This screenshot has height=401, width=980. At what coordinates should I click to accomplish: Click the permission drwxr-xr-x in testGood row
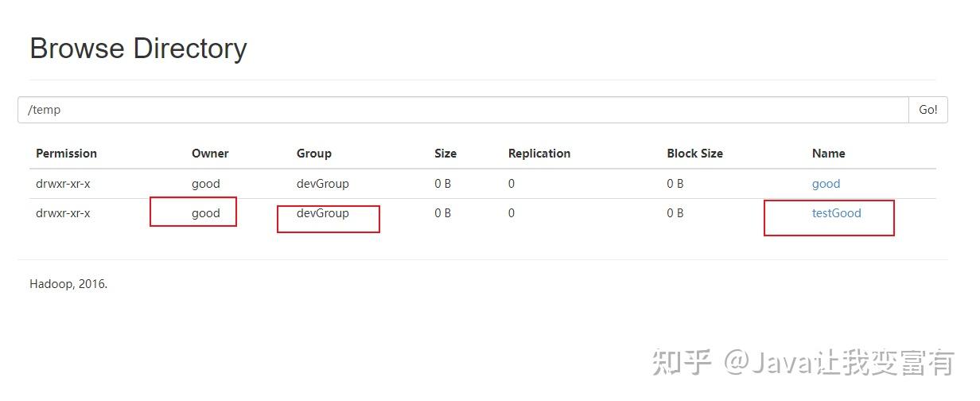click(63, 213)
